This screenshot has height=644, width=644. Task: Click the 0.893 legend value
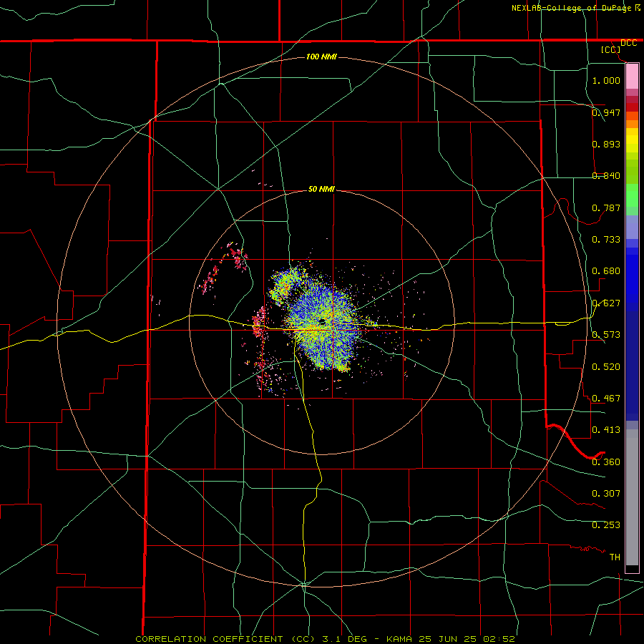[606, 144]
